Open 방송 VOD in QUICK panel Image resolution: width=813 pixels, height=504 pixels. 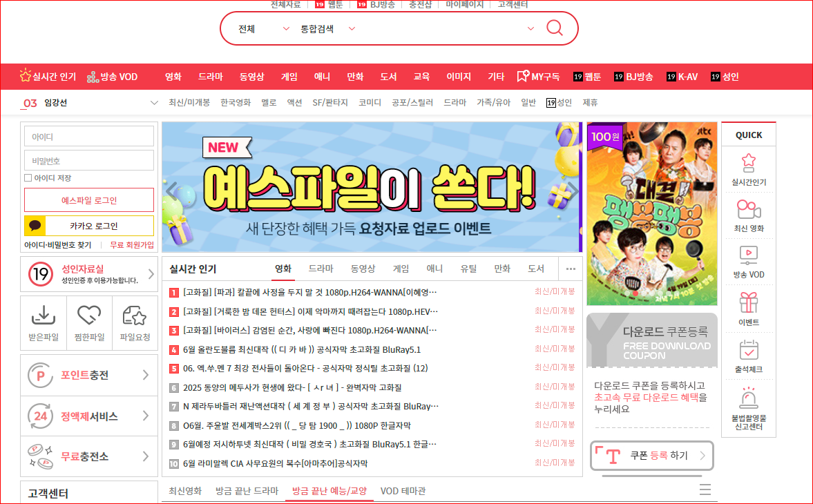click(x=748, y=262)
